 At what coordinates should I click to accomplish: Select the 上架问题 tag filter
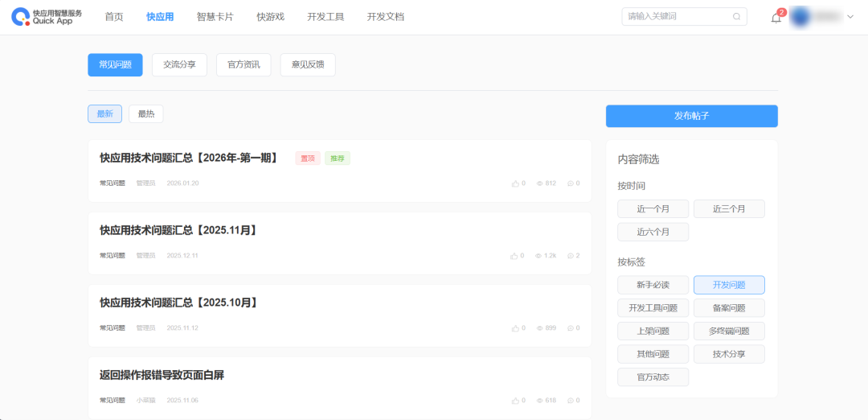click(x=653, y=331)
